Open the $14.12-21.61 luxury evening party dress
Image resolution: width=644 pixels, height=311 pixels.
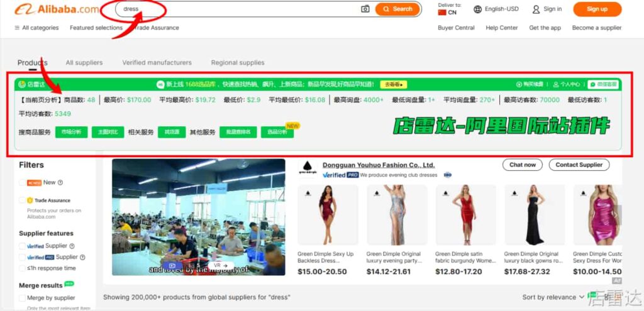tap(397, 215)
